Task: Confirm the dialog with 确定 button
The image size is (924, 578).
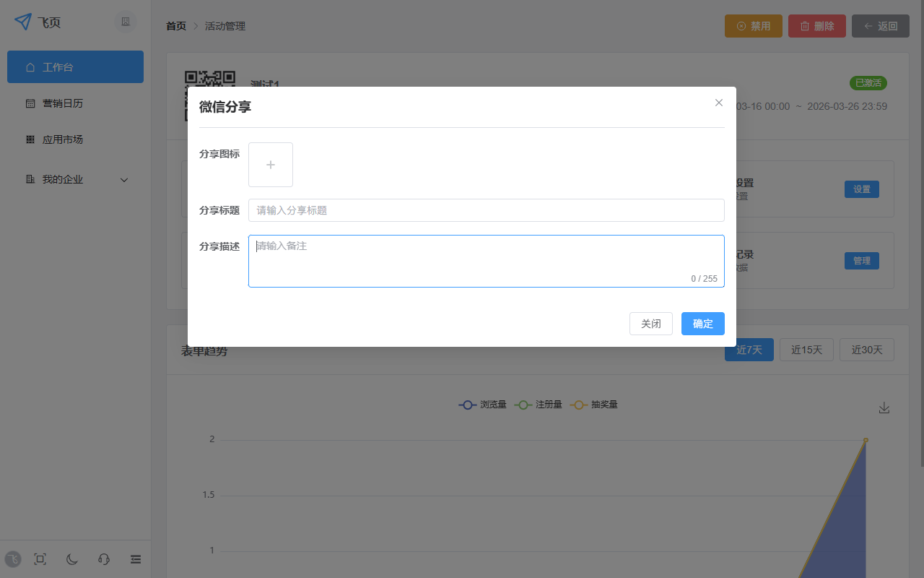Action: 702,323
